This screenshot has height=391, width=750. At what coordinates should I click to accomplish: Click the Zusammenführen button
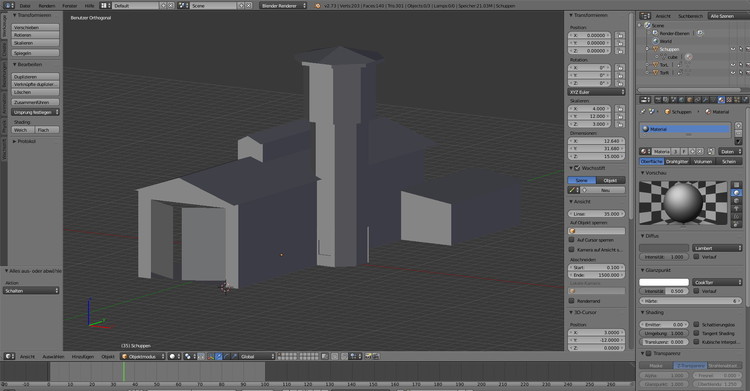36,102
